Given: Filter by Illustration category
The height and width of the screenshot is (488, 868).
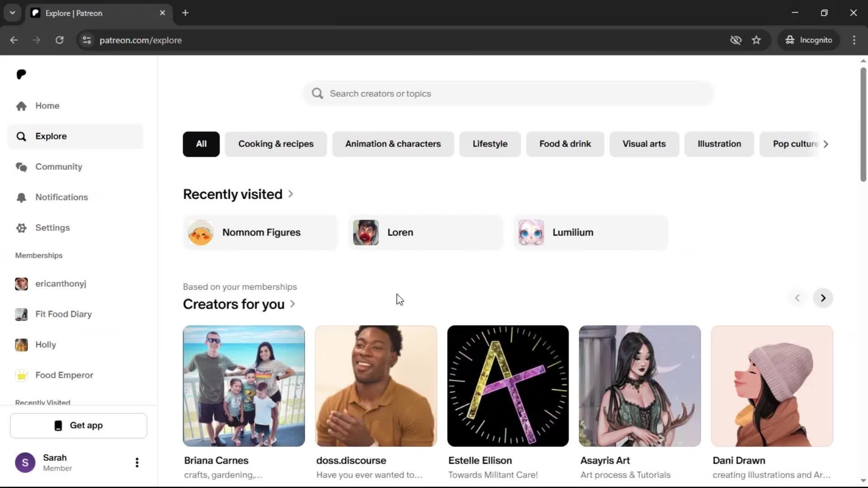Looking at the screenshot, I should click(719, 144).
